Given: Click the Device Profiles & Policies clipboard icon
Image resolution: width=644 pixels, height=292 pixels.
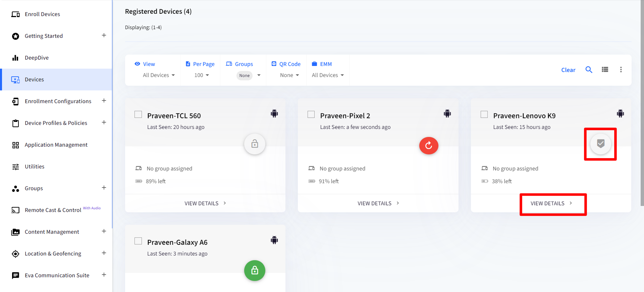Looking at the screenshot, I should (15, 123).
